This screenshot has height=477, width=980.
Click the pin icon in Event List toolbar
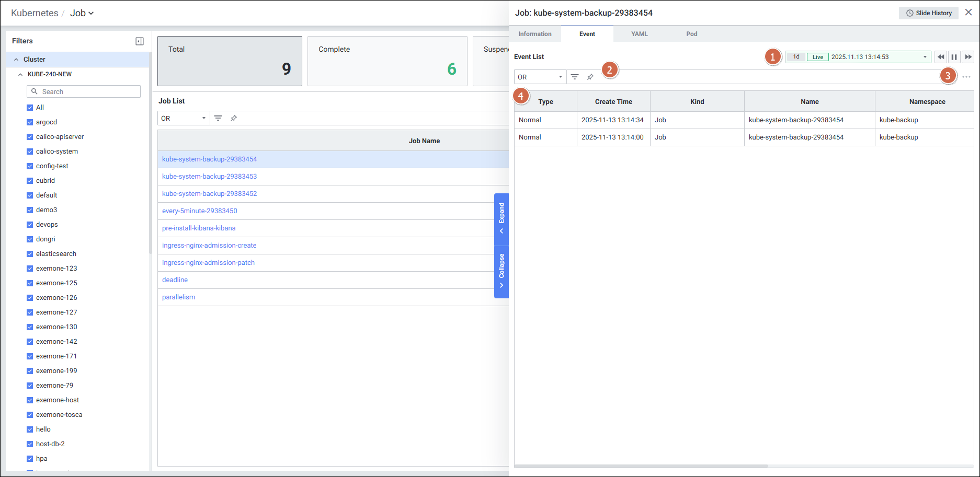pyautogui.click(x=590, y=77)
